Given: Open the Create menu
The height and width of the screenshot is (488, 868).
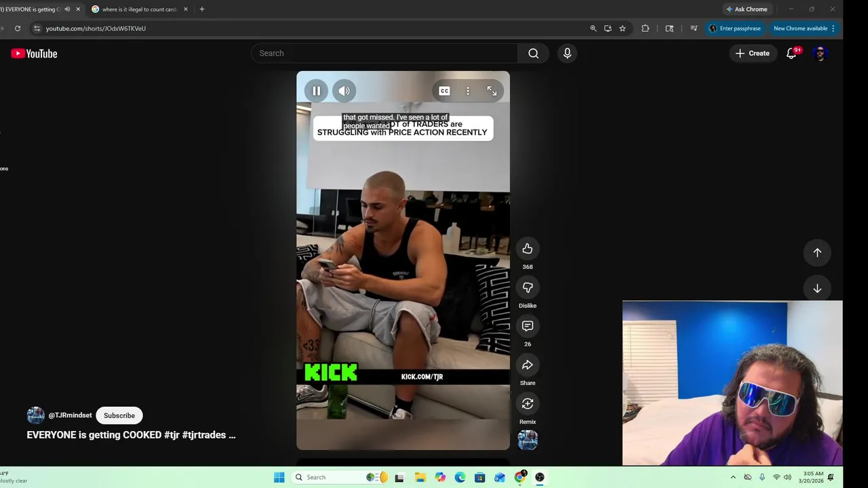Looking at the screenshot, I should [753, 54].
